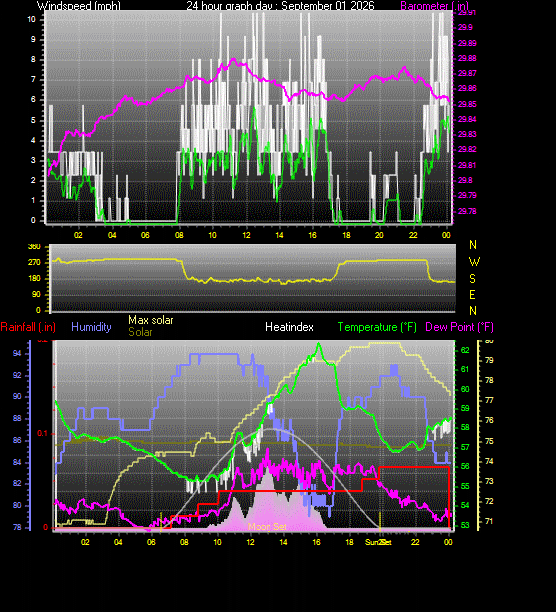Click the '180' wind direction axis value
The width and height of the screenshot is (556, 612).
pos(34,278)
